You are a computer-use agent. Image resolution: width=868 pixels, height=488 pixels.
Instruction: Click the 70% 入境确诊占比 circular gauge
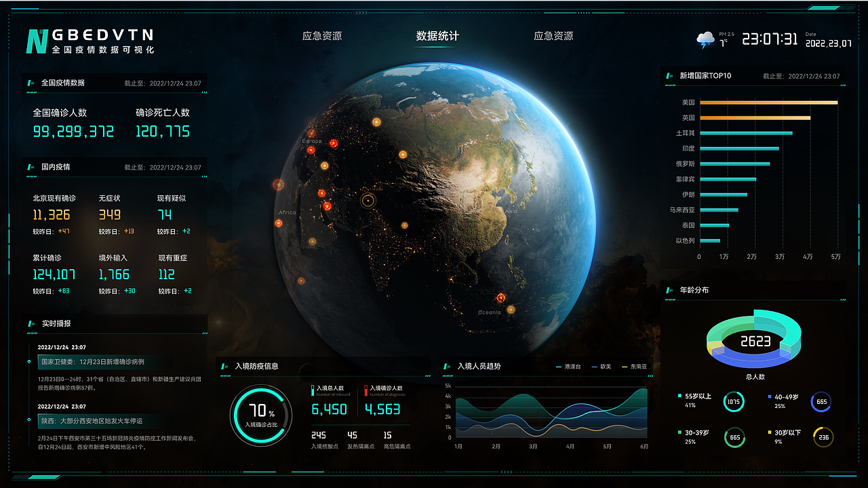point(261,415)
